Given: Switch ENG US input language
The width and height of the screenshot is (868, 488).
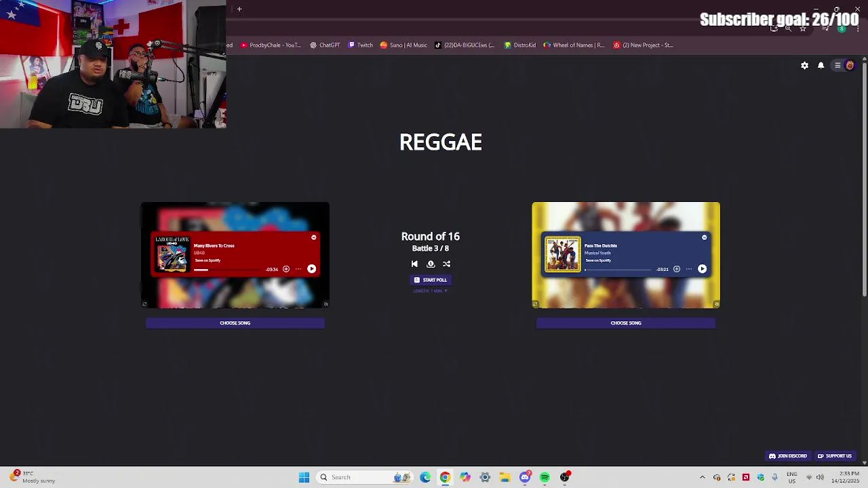Looking at the screenshot, I should pos(791,477).
